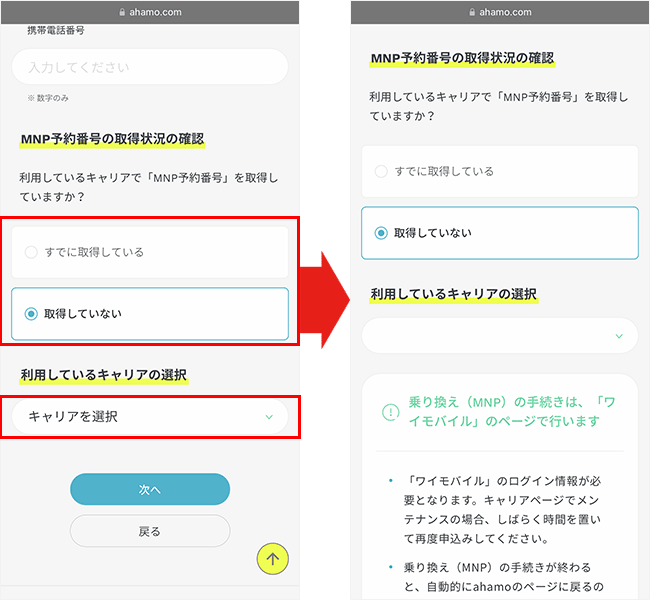Viewport: 650px width, 600px height.
Task: Open the empty carrier dropdown in right screen
Action: (x=500, y=336)
